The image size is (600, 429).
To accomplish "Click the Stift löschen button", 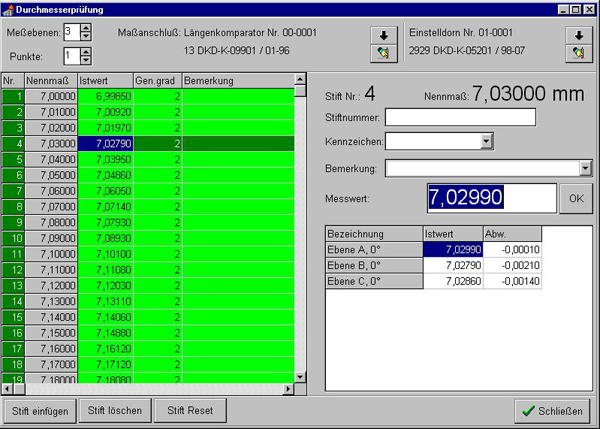I will pyautogui.click(x=115, y=411).
